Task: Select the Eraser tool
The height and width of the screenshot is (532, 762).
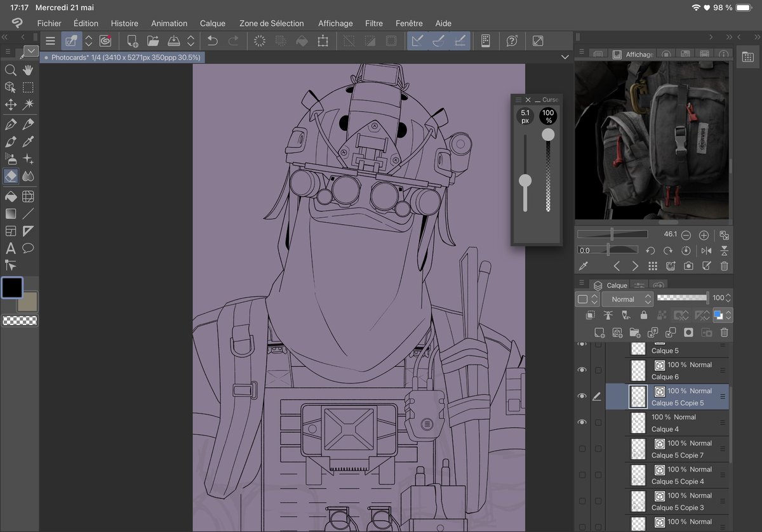Action: [x=10, y=176]
